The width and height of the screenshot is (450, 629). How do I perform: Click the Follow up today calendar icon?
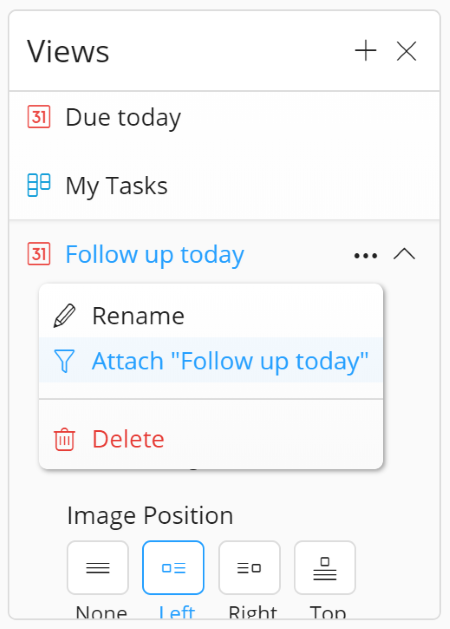pos(39,254)
